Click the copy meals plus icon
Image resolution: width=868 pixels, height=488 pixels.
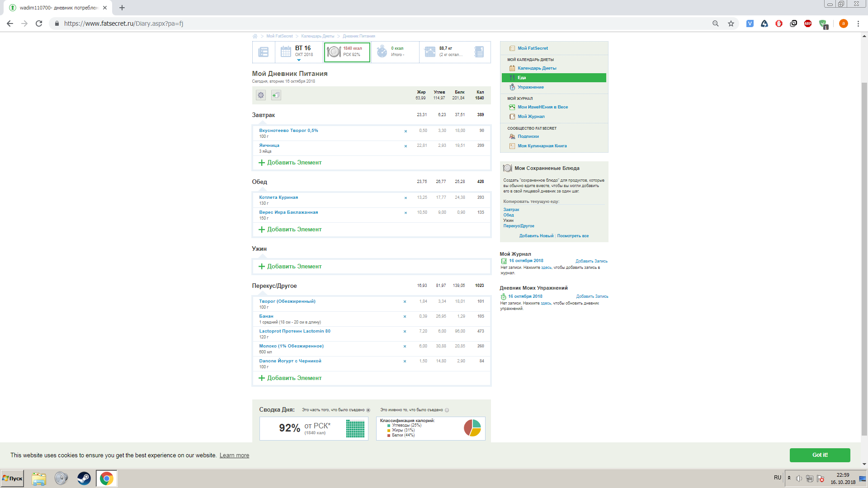click(x=276, y=95)
